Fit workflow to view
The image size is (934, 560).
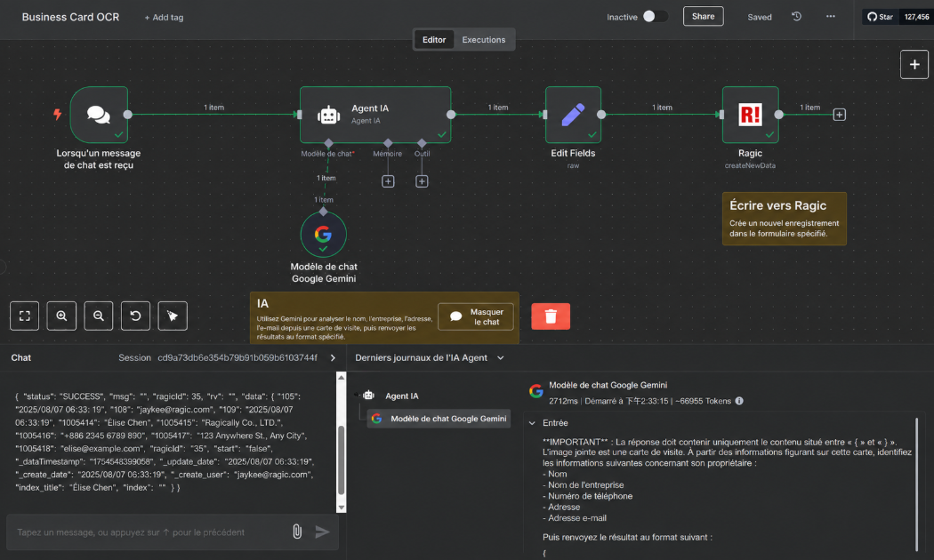(24, 316)
